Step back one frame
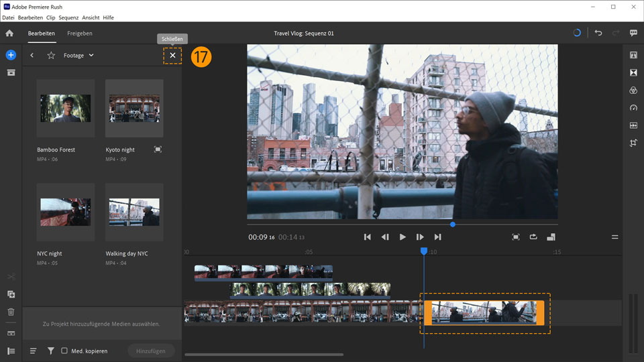Viewport: 644px width, 362px height. point(385,237)
